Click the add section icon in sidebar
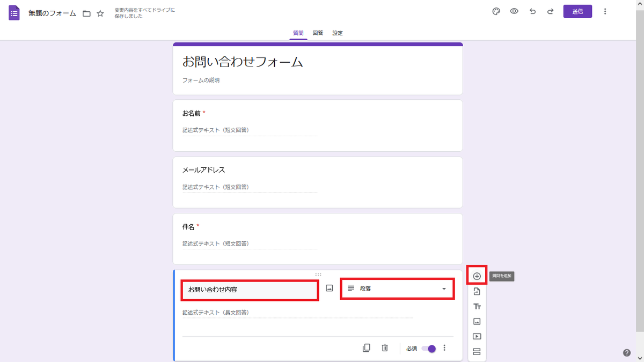This screenshot has width=644, height=362. click(x=477, y=351)
